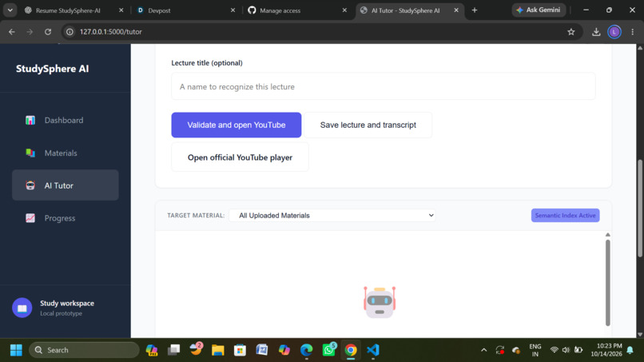Open the Progress sidebar item
This screenshot has height=362, width=644.
66,218
